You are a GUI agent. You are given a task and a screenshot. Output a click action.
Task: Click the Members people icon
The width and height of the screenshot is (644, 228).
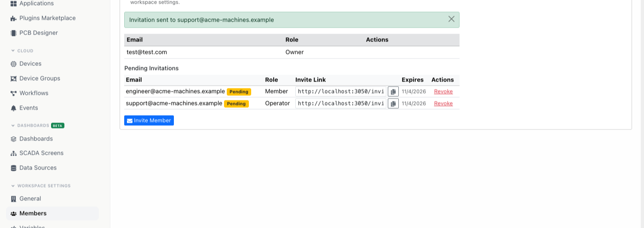[13, 214]
